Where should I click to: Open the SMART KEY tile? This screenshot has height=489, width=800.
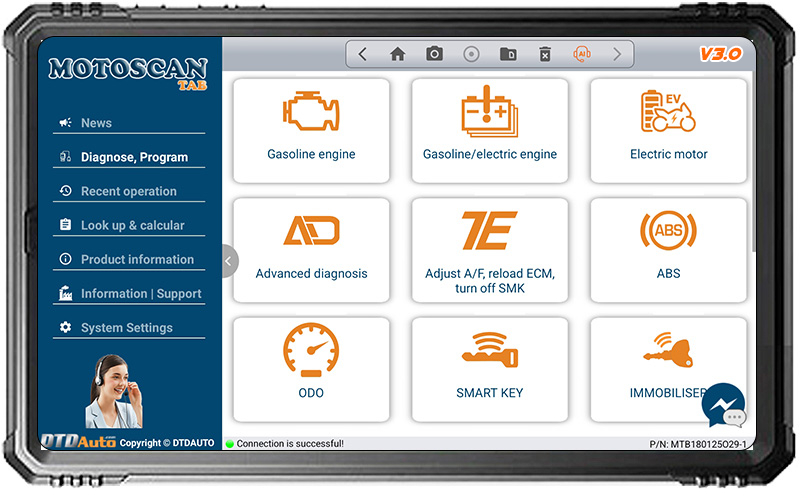pos(490,370)
